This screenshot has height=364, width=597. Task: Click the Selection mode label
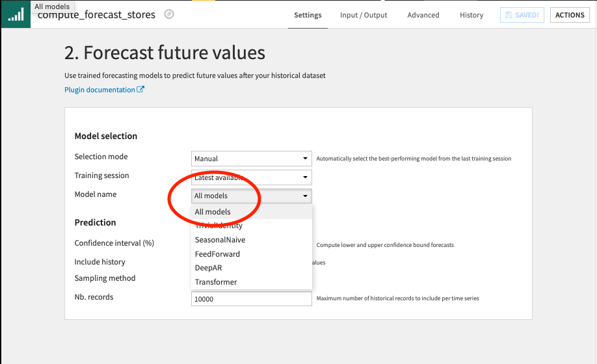pyautogui.click(x=101, y=157)
